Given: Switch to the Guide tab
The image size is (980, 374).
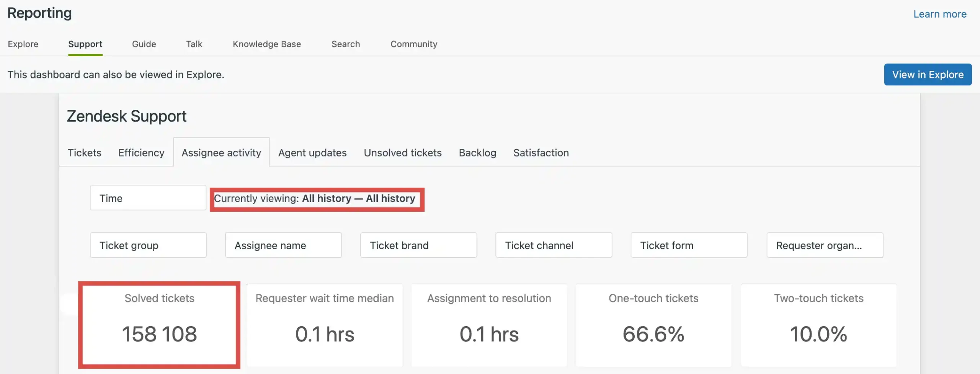Looking at the screenshot, I should [144, 44].
